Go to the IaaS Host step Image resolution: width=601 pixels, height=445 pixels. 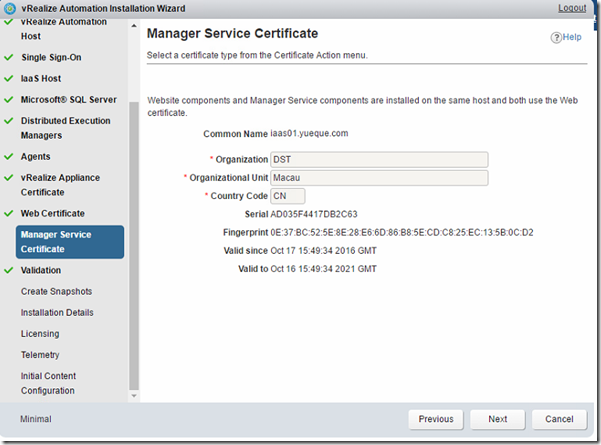[x=41, y=79]
